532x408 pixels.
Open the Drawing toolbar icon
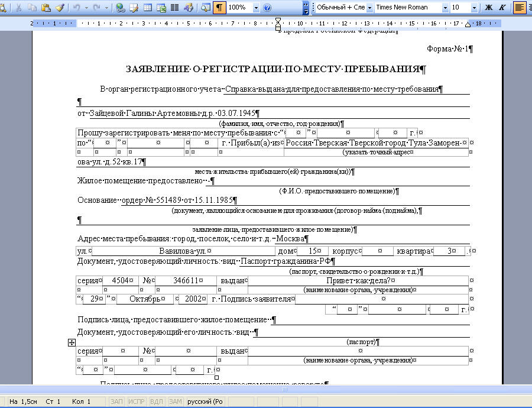[x=189, y=8]
